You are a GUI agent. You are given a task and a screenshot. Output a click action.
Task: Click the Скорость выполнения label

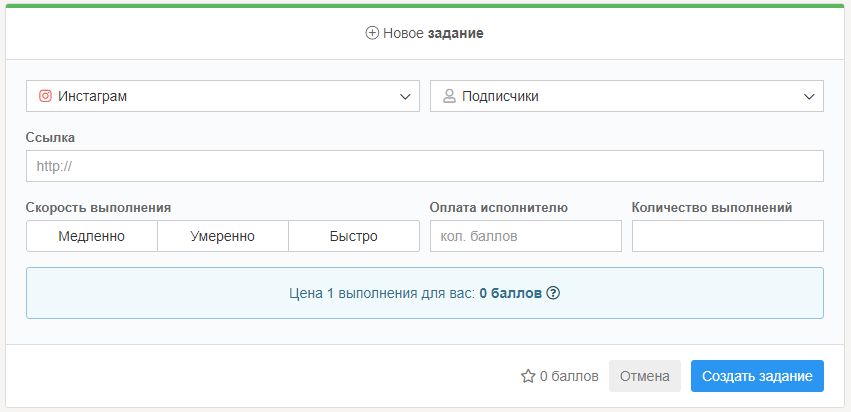pos(98,208)
